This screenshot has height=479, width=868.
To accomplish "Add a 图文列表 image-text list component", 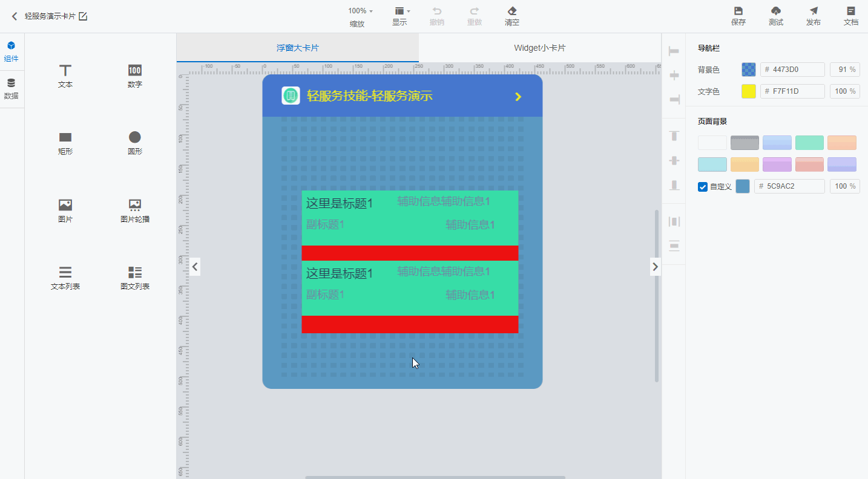I will click(134, 278).
